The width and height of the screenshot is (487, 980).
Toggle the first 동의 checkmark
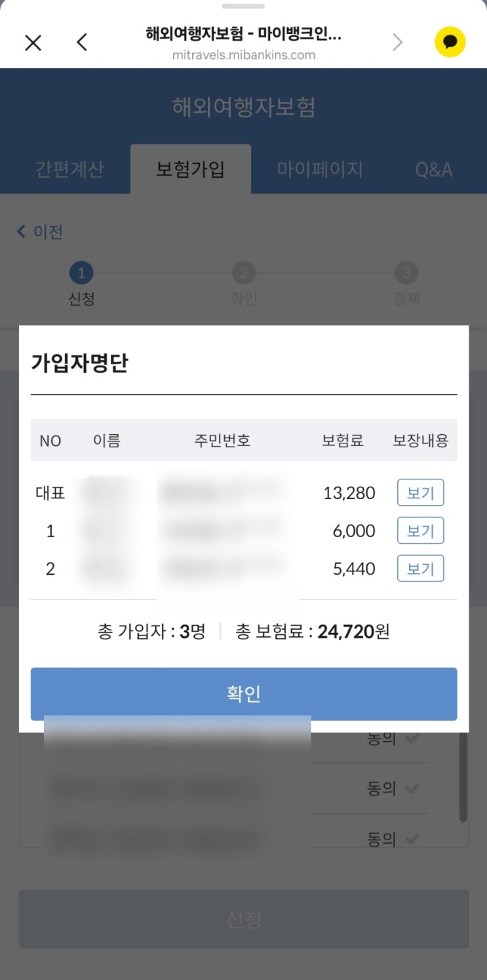tap(412, 739)
